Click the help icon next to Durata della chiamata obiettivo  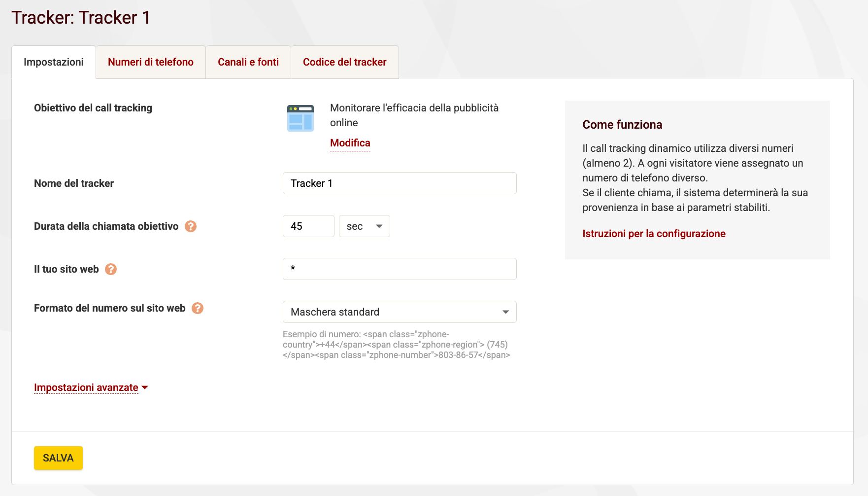[x=191, y=226]
